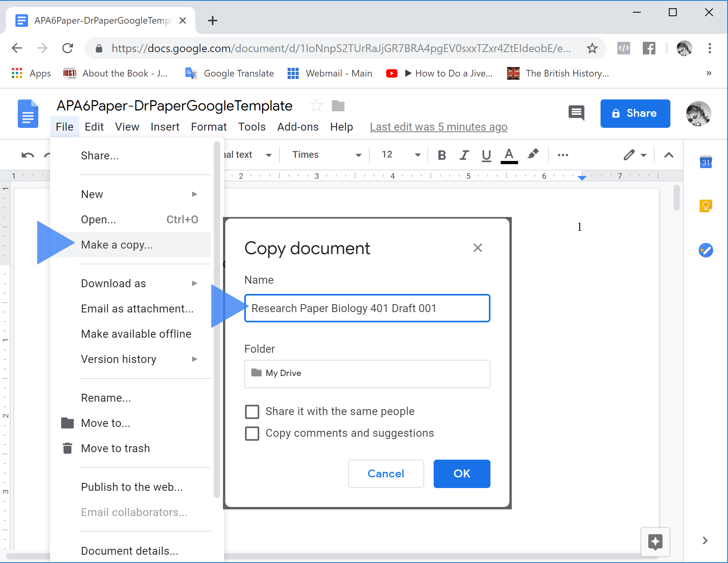This screenshot has height=563, width=728.
Task: Enable 'Copy comments and suggestions' checkbox
Action: (x=252, y=433)
